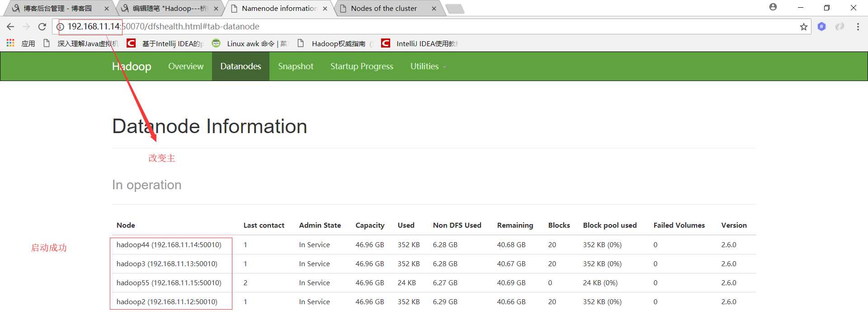Open the Snapshot nav tab
Screen dimensions: 868x335
(x=296, y=66)
